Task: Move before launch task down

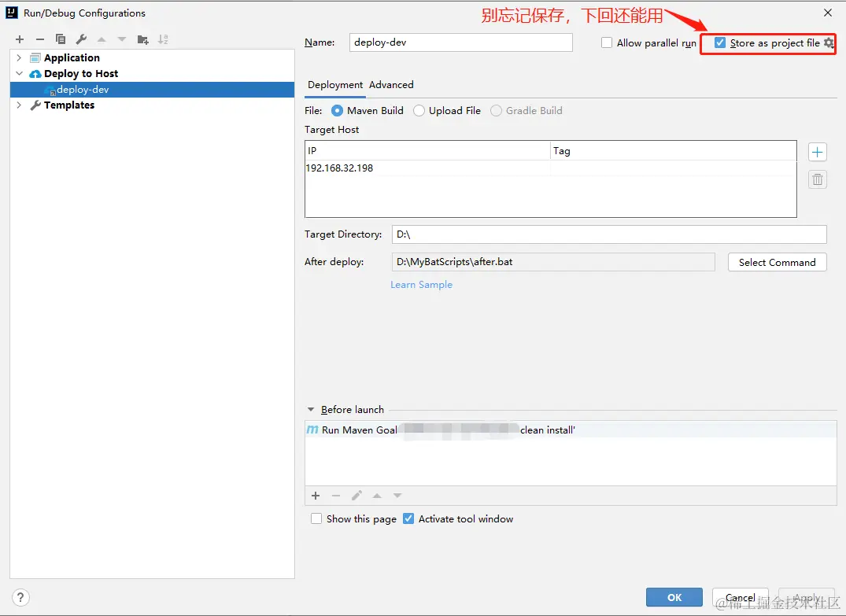Action: point(397,496)
